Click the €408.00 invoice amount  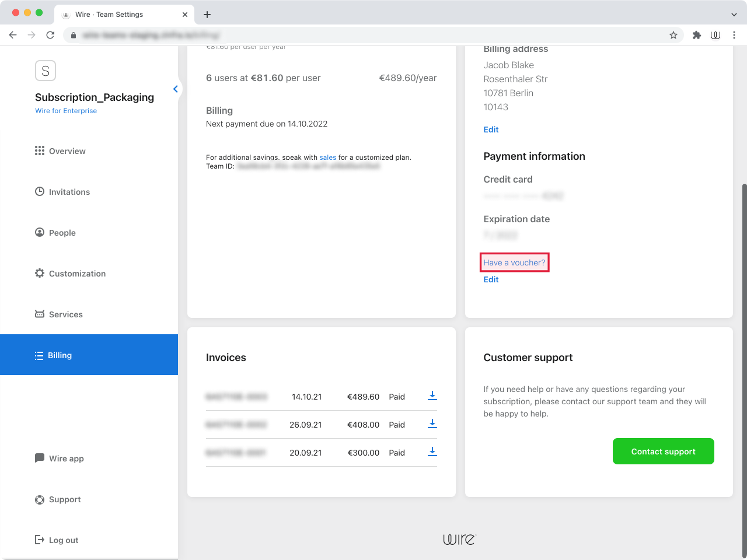(x=363, y=425)
